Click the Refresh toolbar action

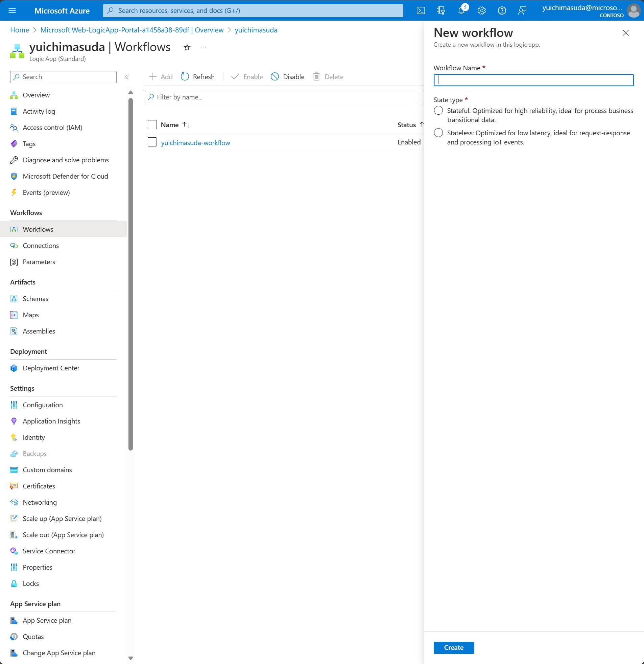(x=198, y=76)
